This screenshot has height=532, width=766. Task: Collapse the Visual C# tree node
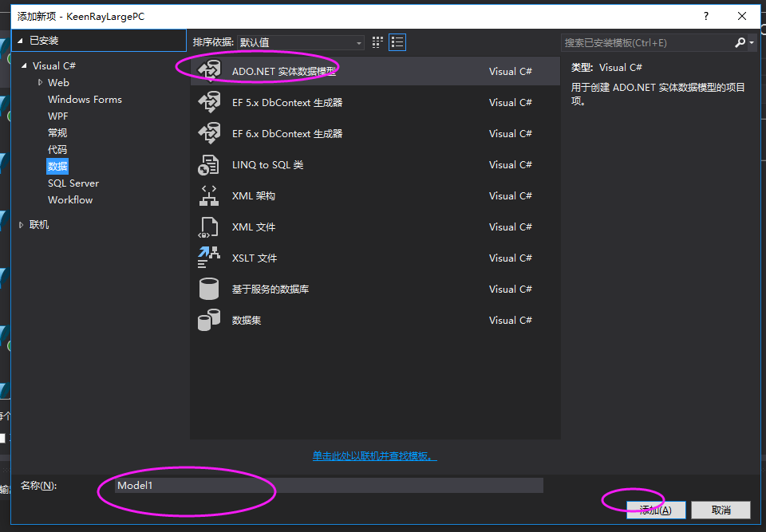(x=24, y=65)
